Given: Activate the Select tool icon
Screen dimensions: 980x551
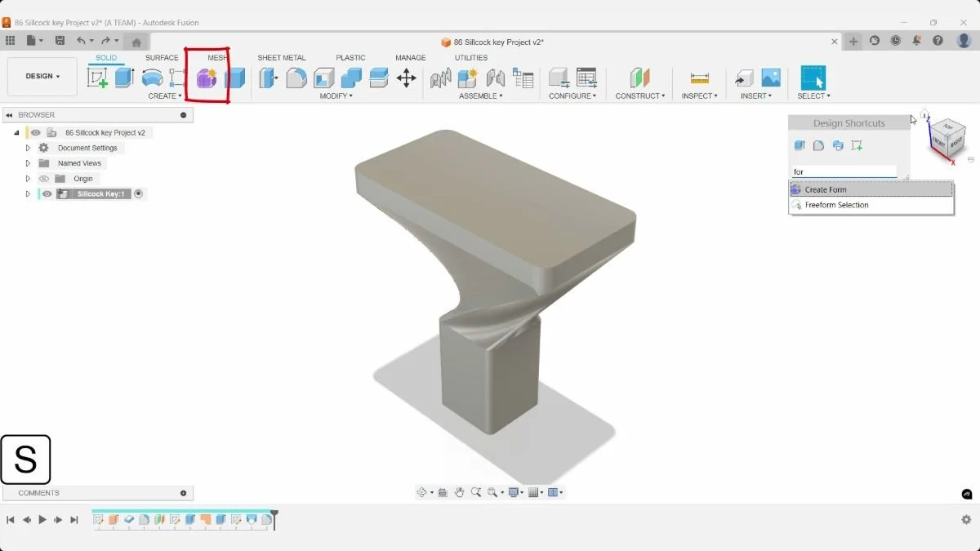Looking at the screenshot, I should (813, 78).
